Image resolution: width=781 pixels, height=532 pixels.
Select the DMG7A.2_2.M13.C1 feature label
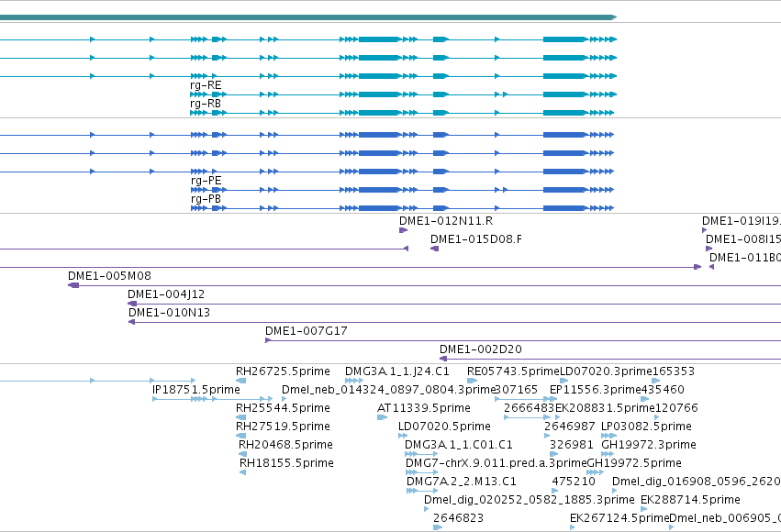tap(462, 482)
